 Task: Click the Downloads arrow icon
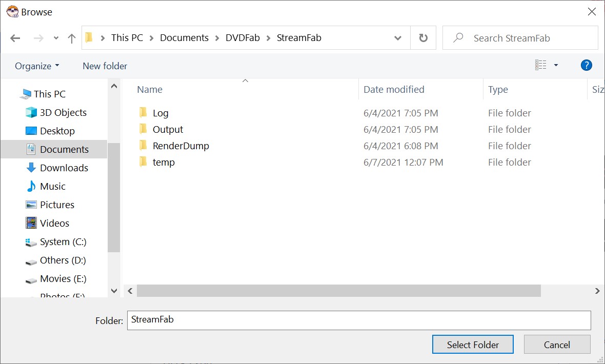(31, 168)
